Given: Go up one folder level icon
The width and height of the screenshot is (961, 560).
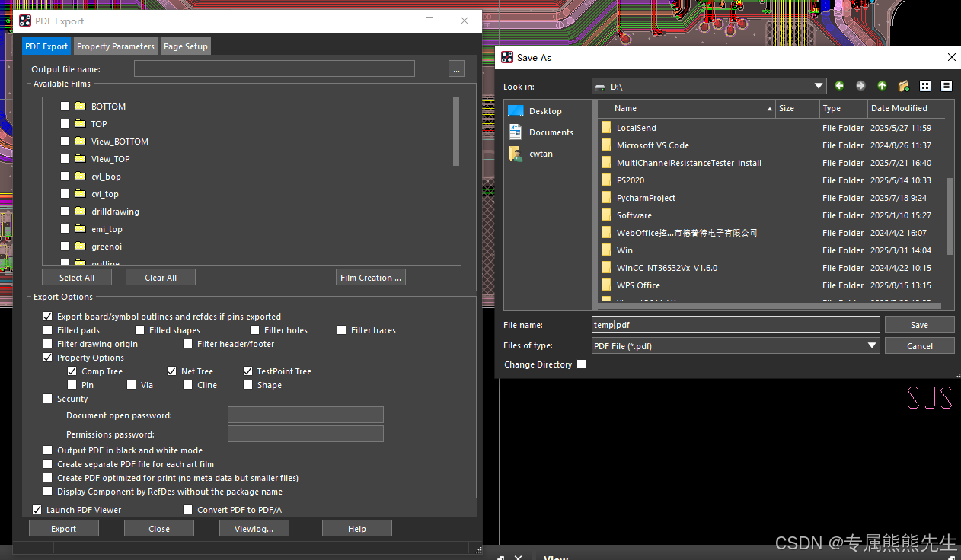Looking at the screenshot, I should point(882,86).
